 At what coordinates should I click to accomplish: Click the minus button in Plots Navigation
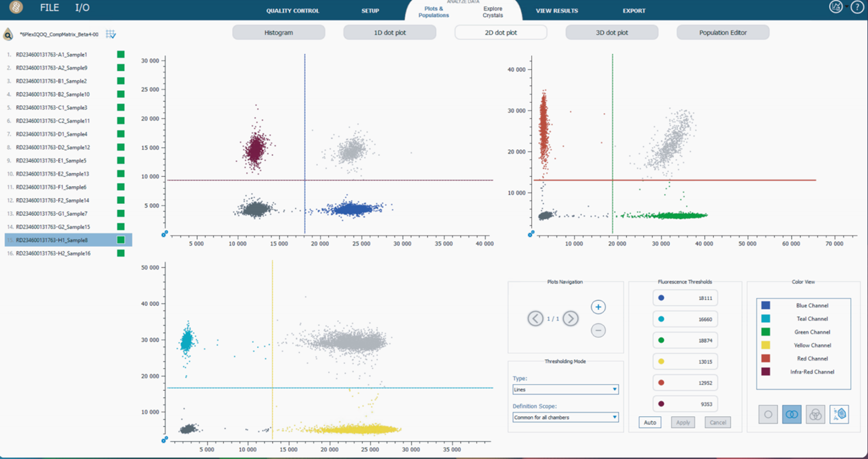coord(598,331)
